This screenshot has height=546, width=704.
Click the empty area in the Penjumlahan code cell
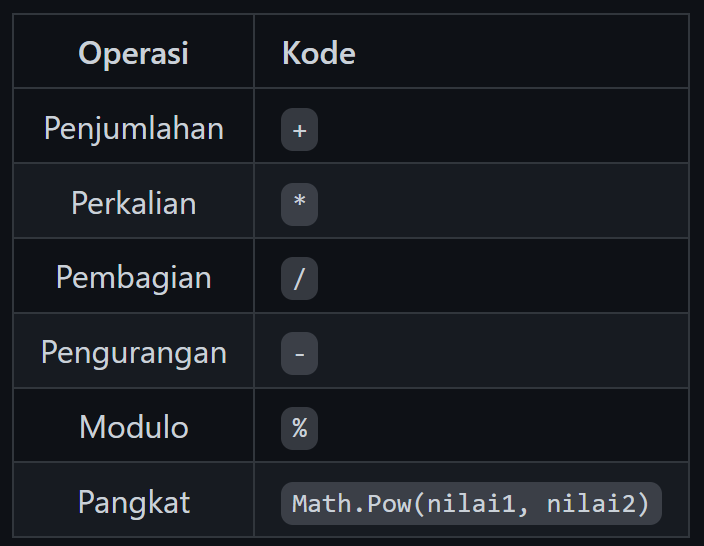click(503, 126)
